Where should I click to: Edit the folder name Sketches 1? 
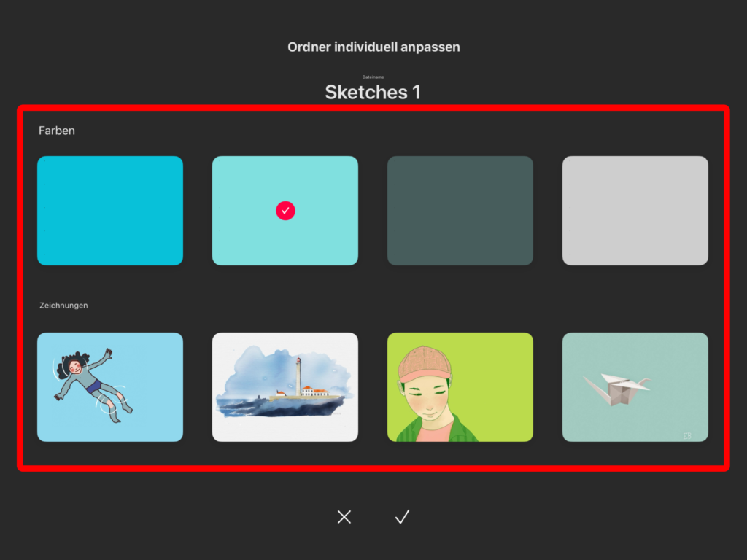[x=373, y=93]
